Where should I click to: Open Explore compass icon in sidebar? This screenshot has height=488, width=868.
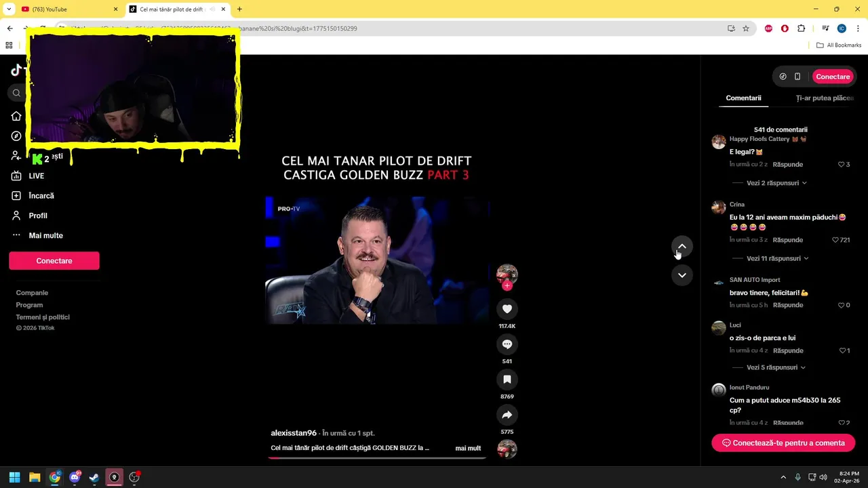(16, 136)
